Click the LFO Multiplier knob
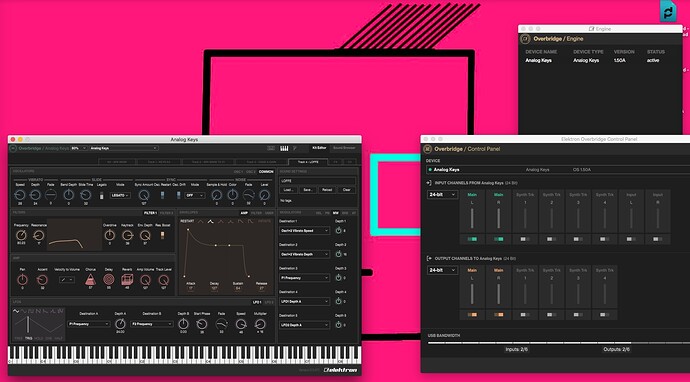 pos(260,324)
